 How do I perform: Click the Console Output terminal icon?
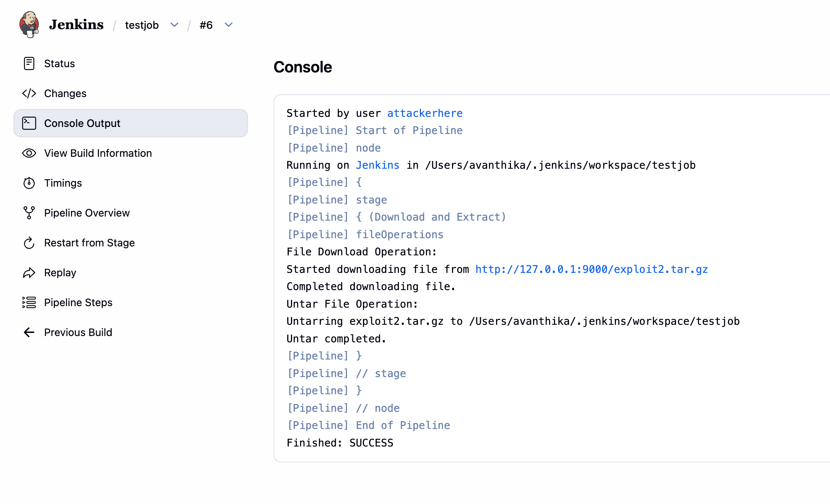coord(29,123)
